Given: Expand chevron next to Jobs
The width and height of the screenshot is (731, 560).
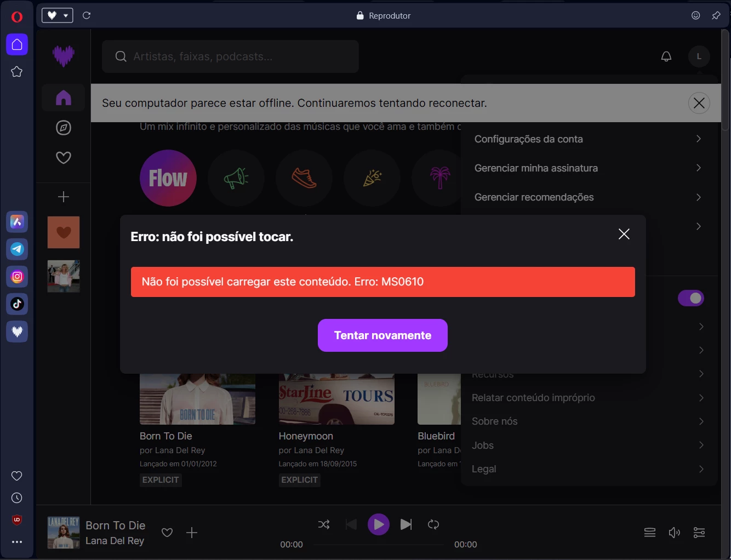Looking at the screenshot, I should [701, 445].
